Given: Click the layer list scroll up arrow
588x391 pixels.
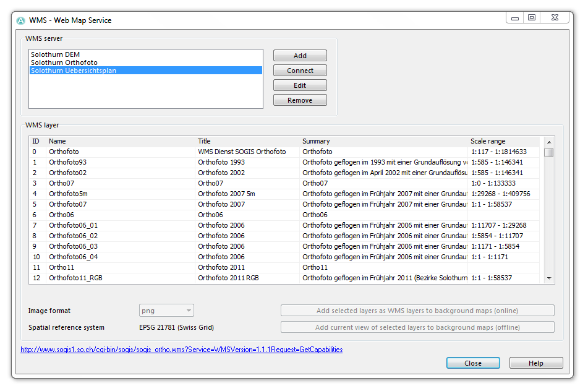Looking at the screenshot, I should [549, 142].
